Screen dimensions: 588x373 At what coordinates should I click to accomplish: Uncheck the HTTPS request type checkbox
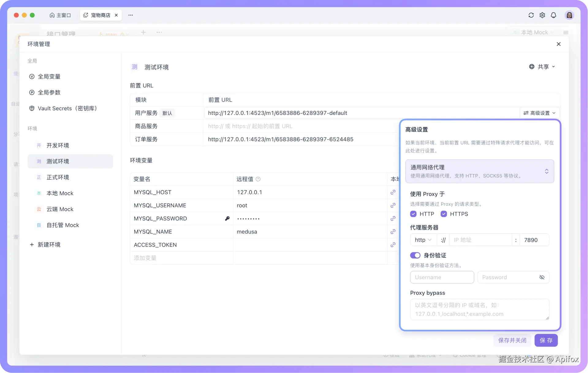pos(443,214)
